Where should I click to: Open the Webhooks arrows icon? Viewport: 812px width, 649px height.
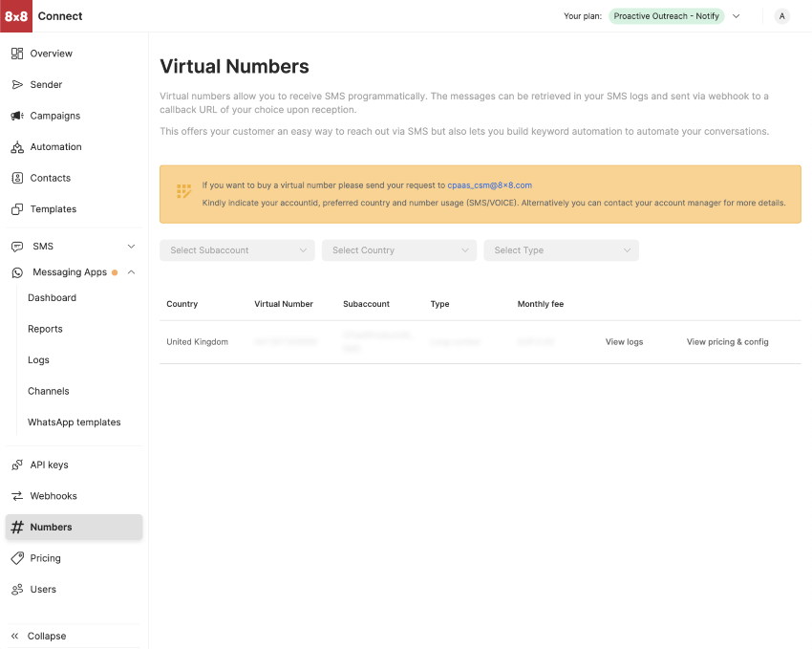(17, 496)
